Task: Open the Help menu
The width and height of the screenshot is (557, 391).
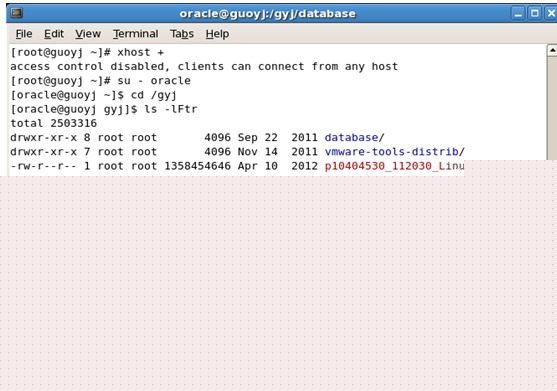Action: tap(217, 34)
